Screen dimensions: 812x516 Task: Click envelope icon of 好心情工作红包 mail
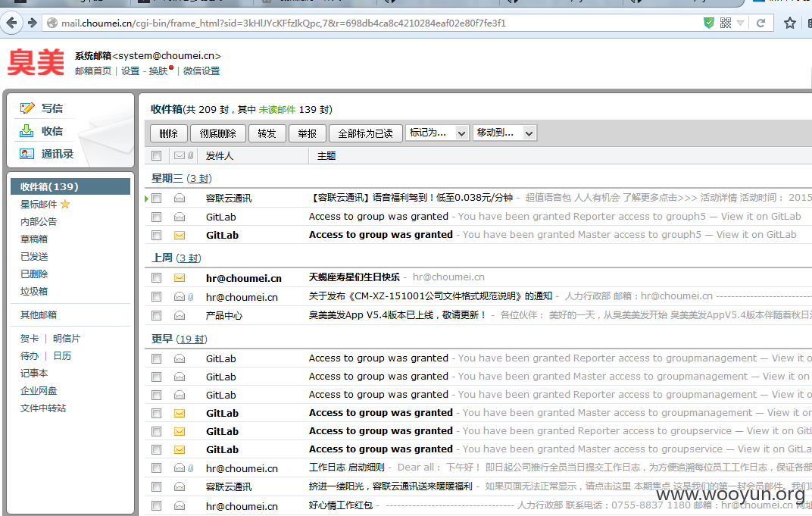(180, 506)
